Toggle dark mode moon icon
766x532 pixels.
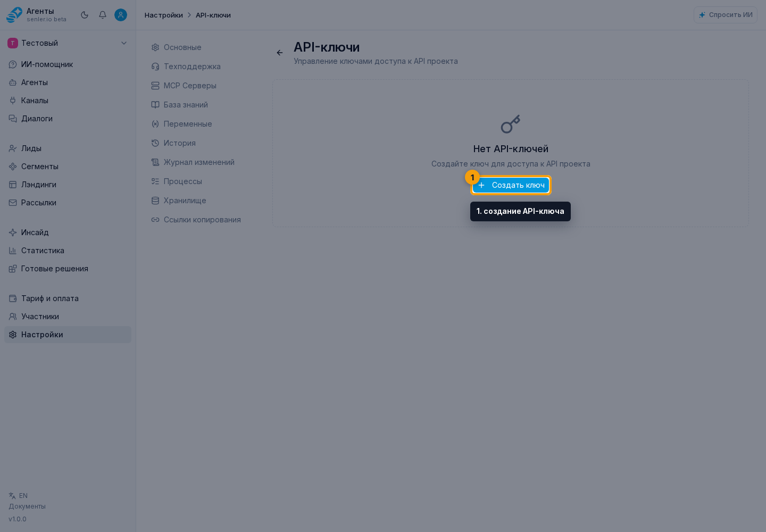(85, 15)
